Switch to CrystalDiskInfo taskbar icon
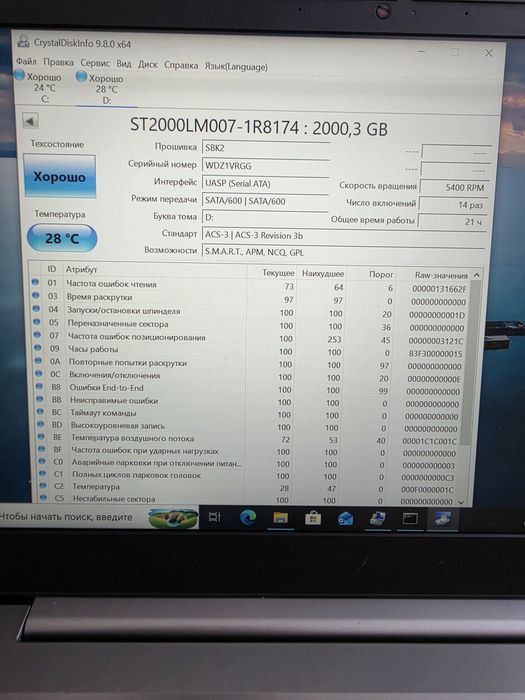Viewport: 525px width, 700px height. pos(442,520)
